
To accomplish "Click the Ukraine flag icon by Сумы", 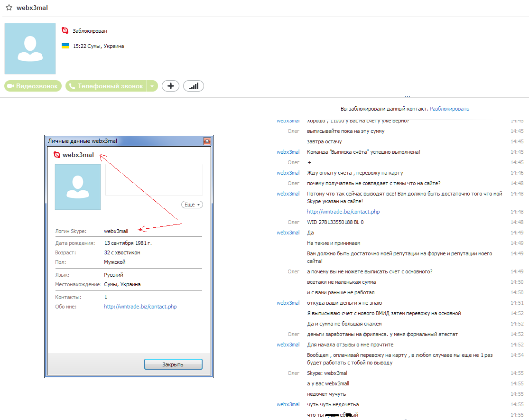I will [65, 46].
